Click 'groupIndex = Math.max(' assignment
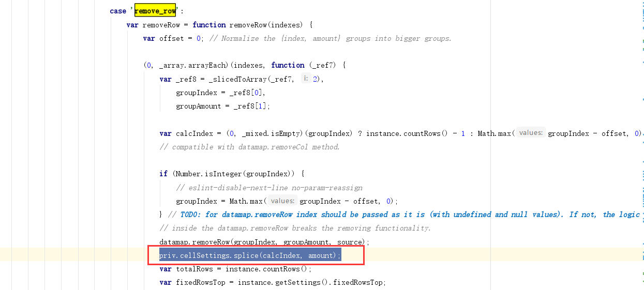The image size is (644, 290). coord(221,201)
